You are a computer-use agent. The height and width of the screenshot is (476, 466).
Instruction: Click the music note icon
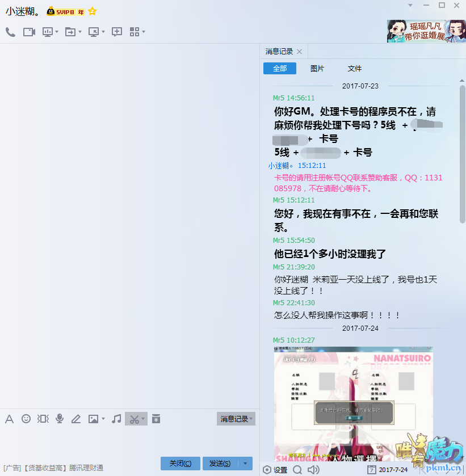[x=116, y=419]
